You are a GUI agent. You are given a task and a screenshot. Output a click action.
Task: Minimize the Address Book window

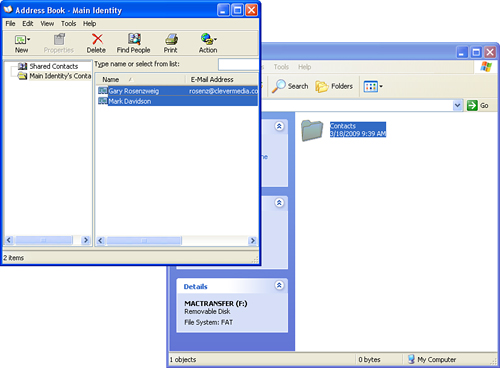(223, 10)
